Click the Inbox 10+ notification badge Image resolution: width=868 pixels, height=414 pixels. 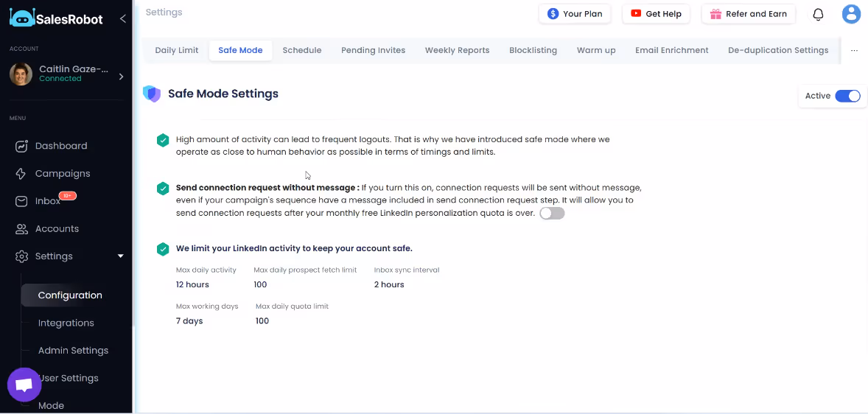click(68, 196)
